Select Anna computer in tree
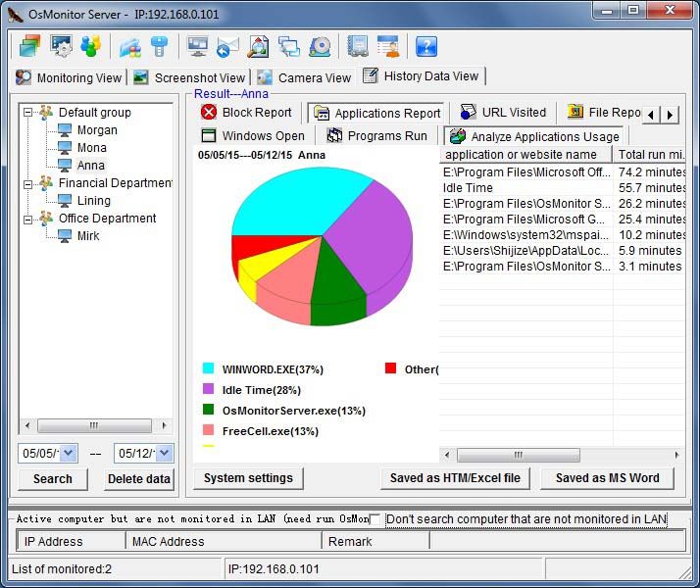 90,165
